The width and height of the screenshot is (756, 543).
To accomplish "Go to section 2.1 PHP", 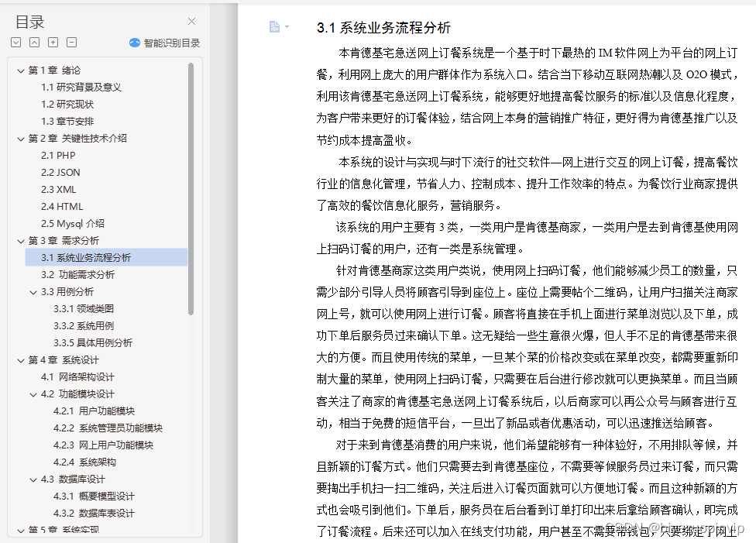I will [x=58, y=155].
